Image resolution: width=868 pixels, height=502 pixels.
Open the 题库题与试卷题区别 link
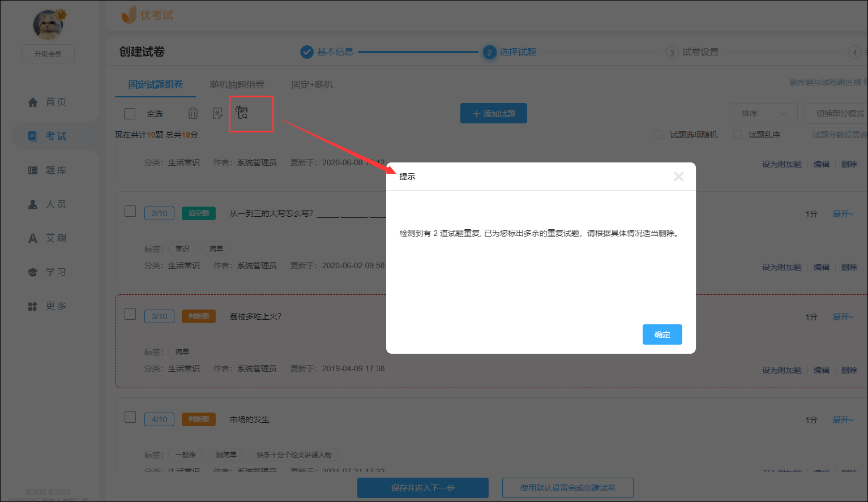tap(826, 82)
